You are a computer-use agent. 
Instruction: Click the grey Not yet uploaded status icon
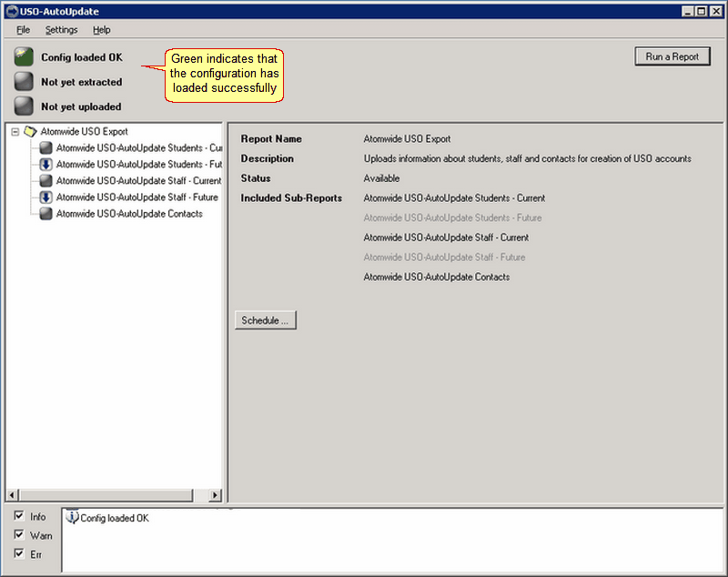pyautogui.click(x=24, y=106)
